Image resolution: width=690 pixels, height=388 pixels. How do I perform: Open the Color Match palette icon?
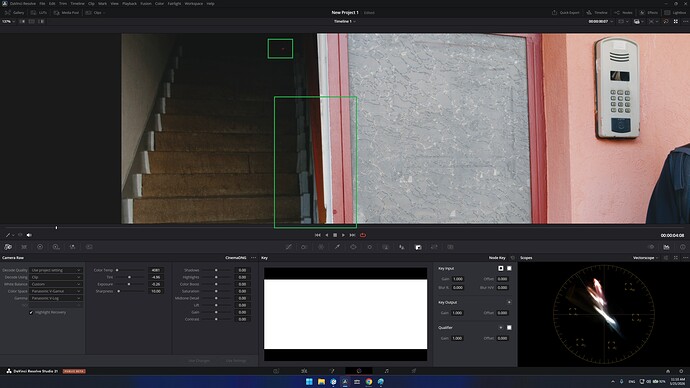point(24,247)
